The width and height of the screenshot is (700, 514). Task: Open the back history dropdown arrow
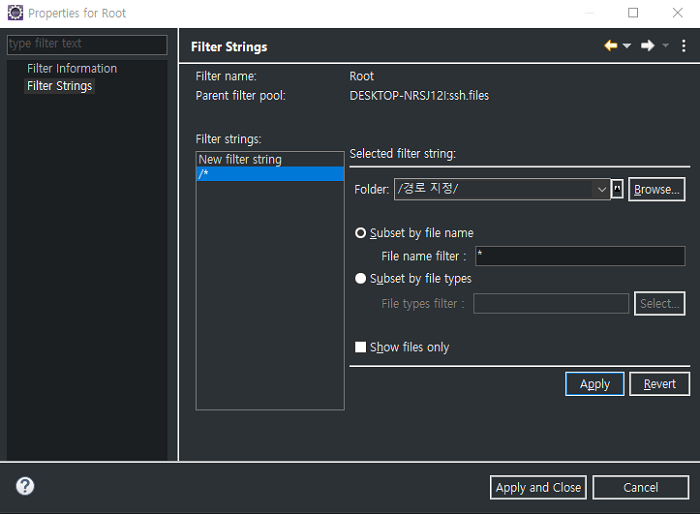click(x=627, y=46)
